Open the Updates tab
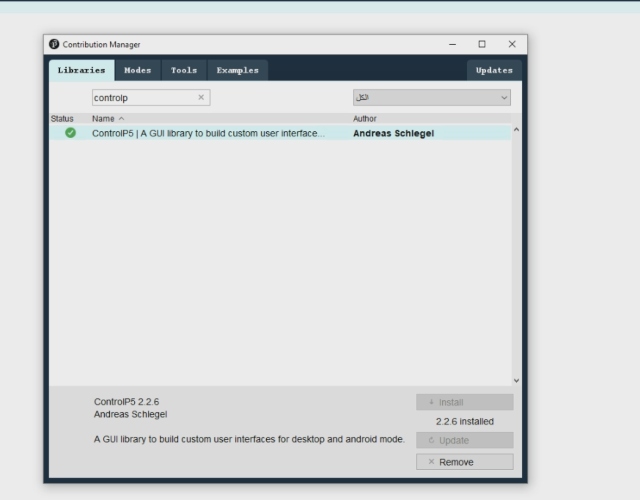Screen dimensions: 640x500 pos(494,70)
